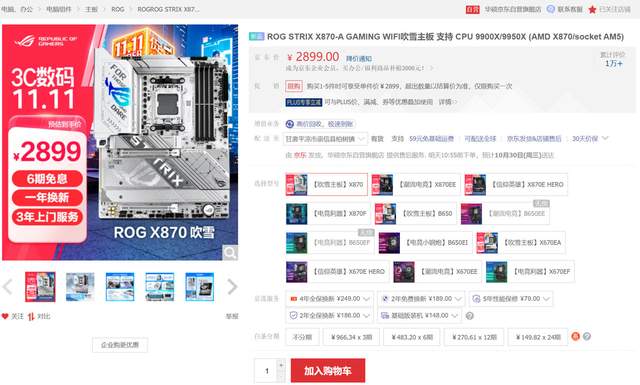640x385 pixels.
Task: Select the ¥149.82 x 24期 installment option
Action: pos(538,337)
